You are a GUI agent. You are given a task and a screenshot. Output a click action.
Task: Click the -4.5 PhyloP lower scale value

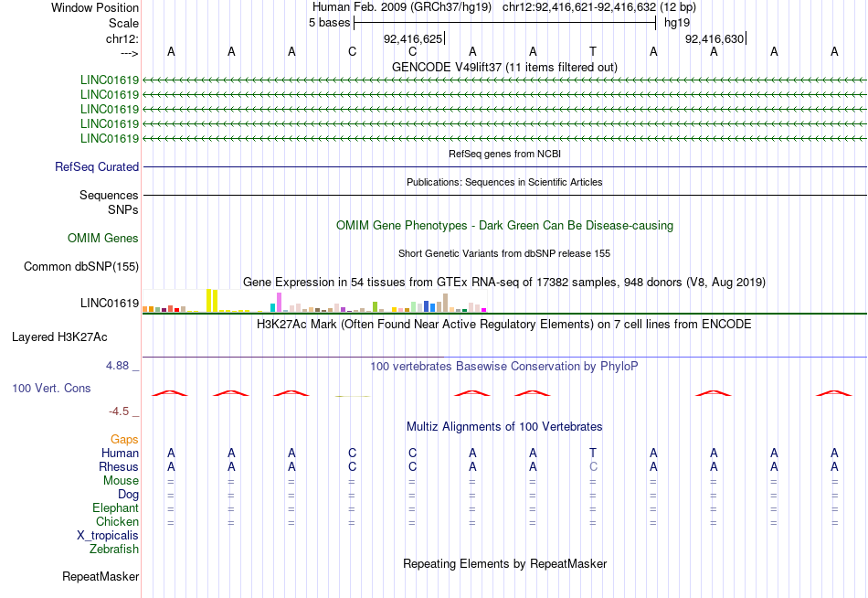click(x=119, y=411)
